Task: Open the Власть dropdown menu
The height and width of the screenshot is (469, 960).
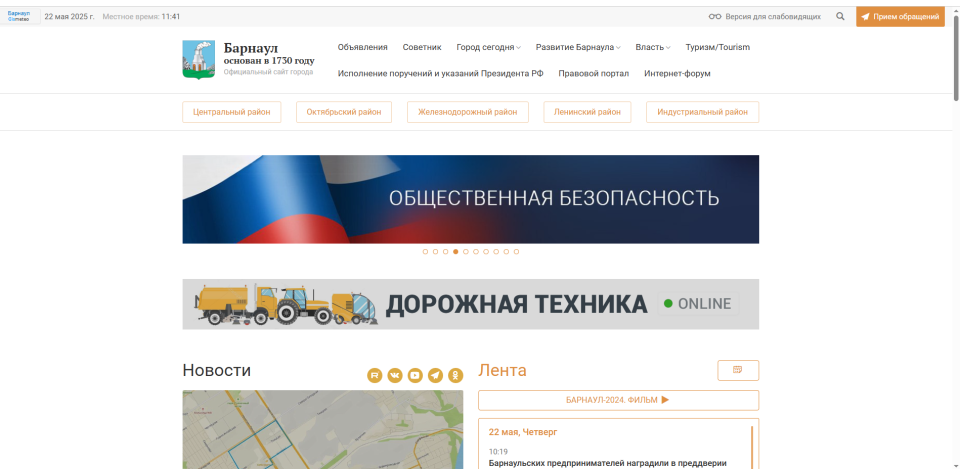Action: pos(652,47)
